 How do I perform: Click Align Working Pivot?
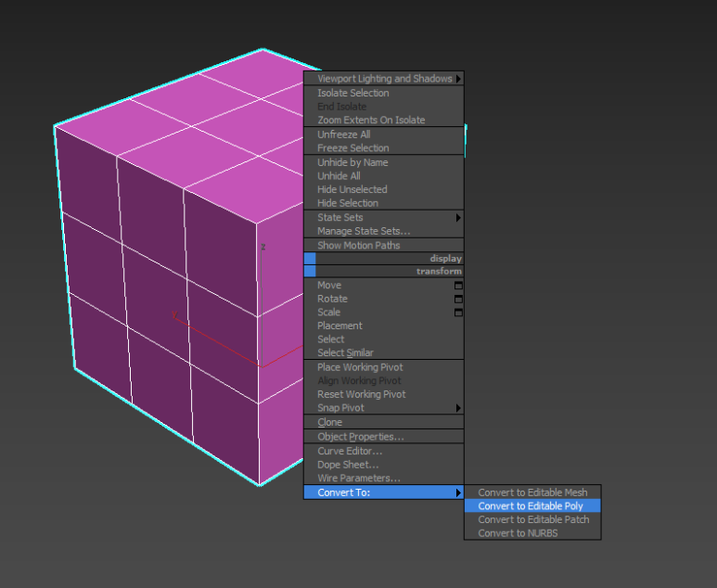[384, 381]
